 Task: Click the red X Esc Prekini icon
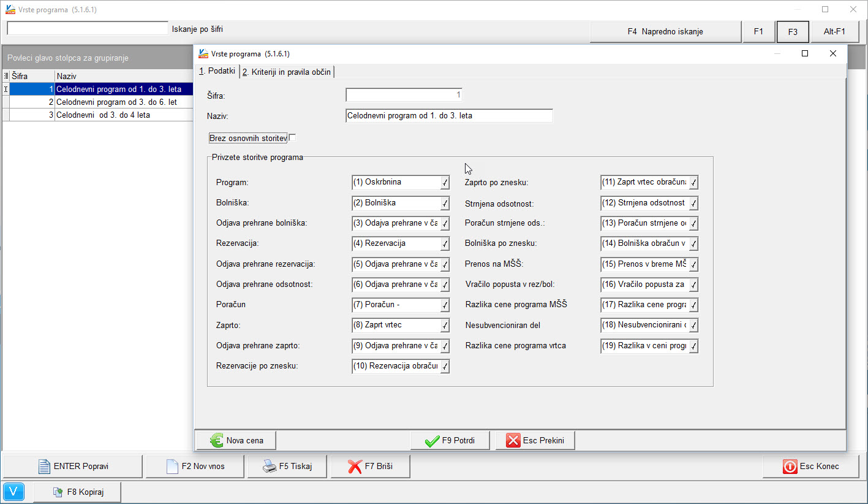click(x=513, y=440)
